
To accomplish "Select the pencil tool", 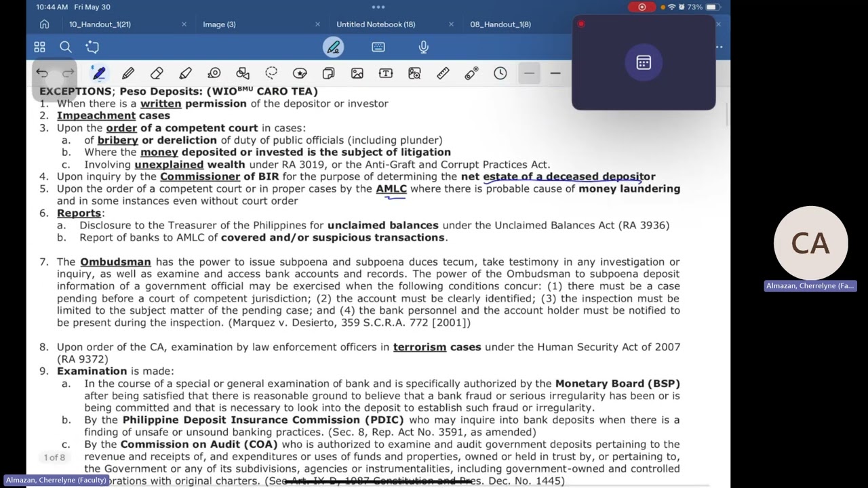I will click(x=128, y=73).
